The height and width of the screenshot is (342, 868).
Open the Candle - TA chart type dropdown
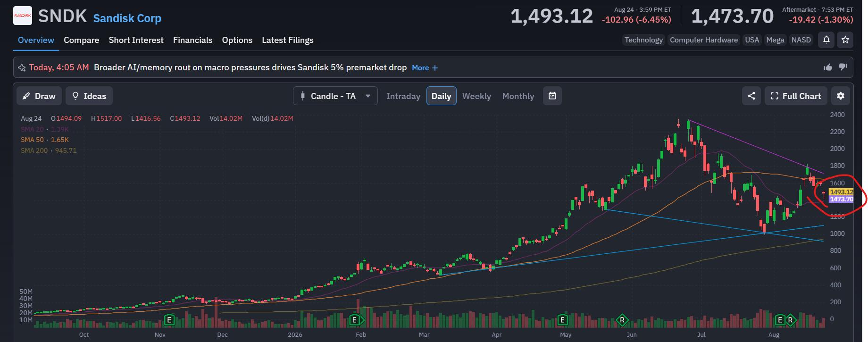click(335, 96)
